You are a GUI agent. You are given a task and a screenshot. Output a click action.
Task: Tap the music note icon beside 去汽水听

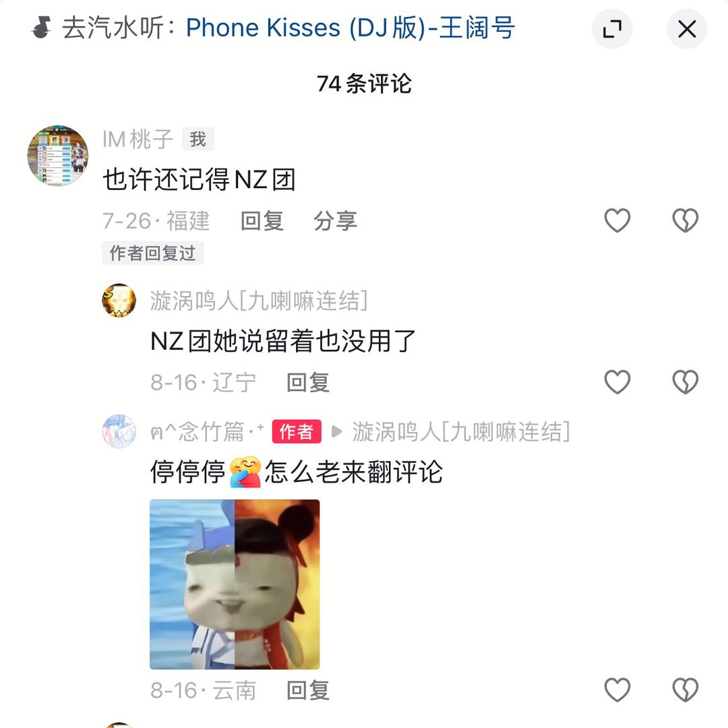(x=41, y=28)
